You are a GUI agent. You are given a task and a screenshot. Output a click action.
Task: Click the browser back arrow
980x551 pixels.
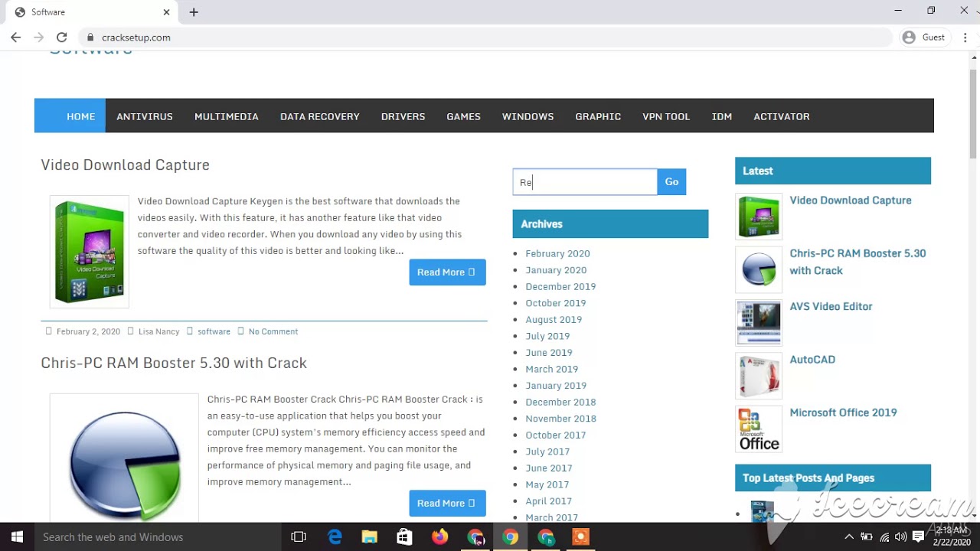click(x=15, y=37)
